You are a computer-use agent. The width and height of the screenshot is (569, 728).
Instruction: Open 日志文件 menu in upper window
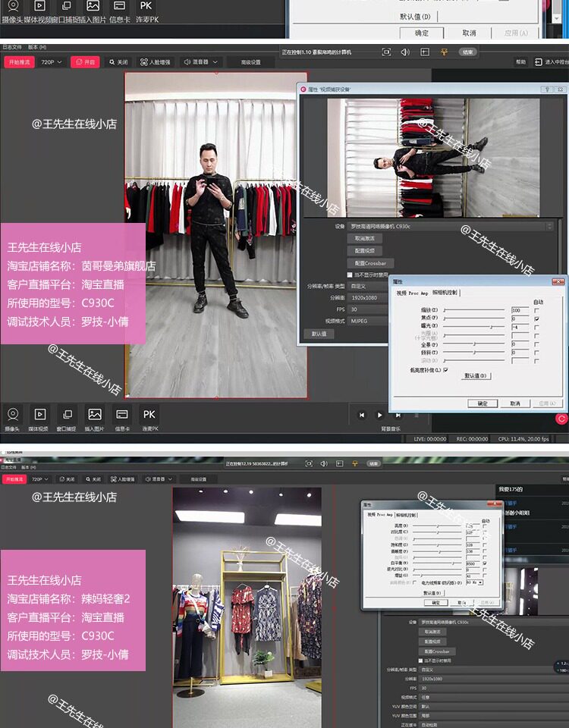[x=12, y=47]
